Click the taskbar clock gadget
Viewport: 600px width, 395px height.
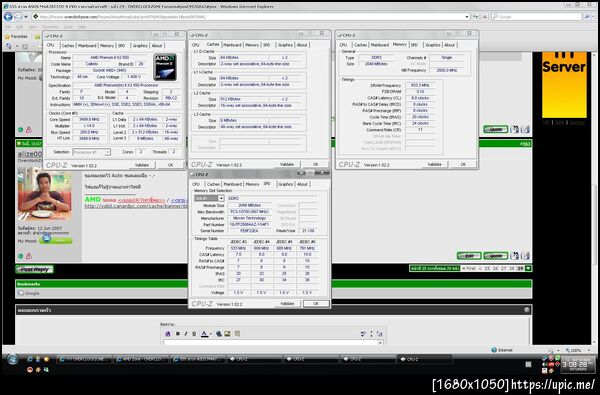pyautogui.click(x=578, y=364)
